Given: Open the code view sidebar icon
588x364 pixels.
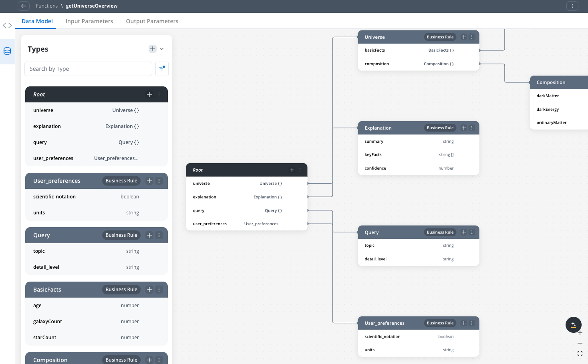Looking at the screenshot, I should point(7,26).
